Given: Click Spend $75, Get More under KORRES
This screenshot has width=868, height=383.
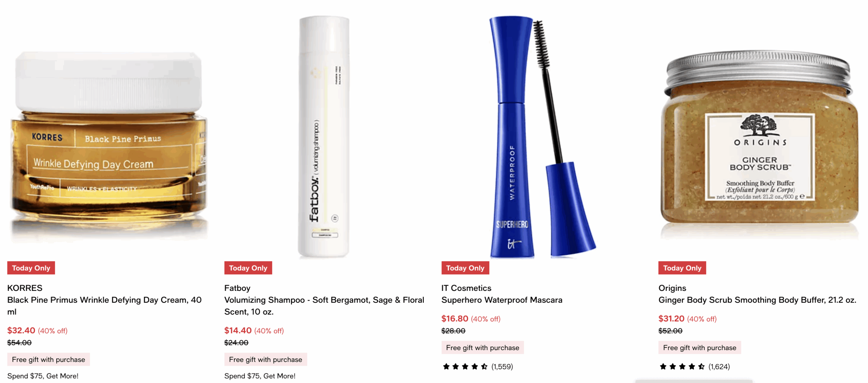Looking at the screenshot, I should coord(43,376).
